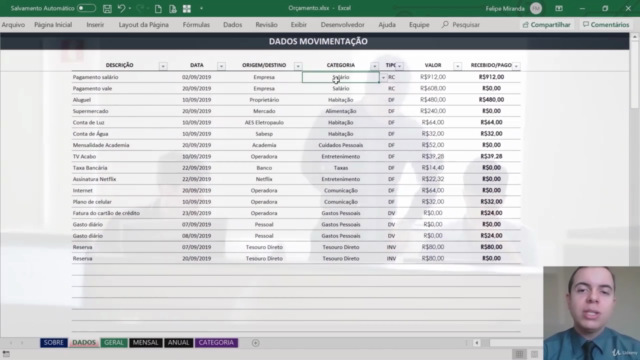640x360 pixels.
Task: Open the Layout da Página tab
Action: (143, 25)
